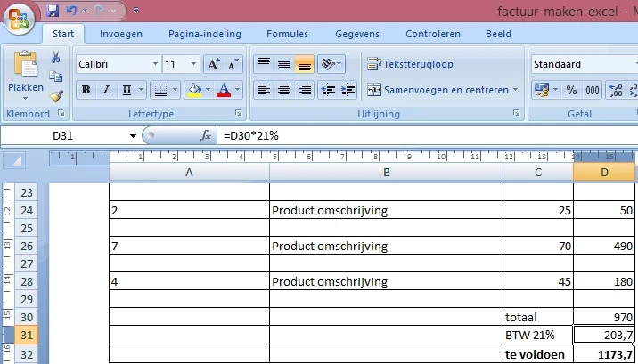This screenshot has height=364, width=638.
Task: Click the fx insert function button
Action: point(206,135)
